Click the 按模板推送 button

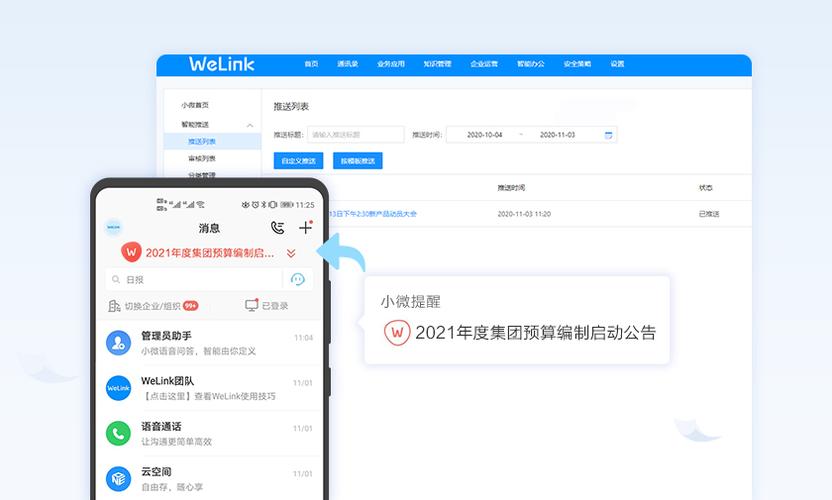click(358, 161)
